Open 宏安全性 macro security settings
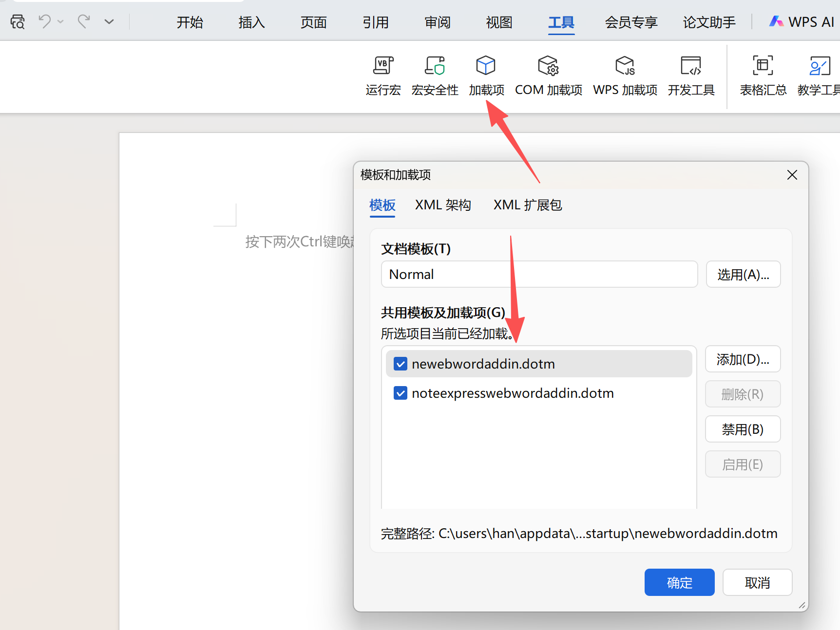The image size is (840, 630). (435, 76)
